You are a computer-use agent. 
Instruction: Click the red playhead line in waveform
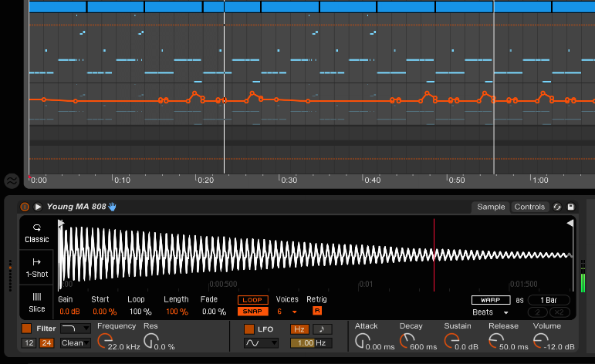click(434, 254)
